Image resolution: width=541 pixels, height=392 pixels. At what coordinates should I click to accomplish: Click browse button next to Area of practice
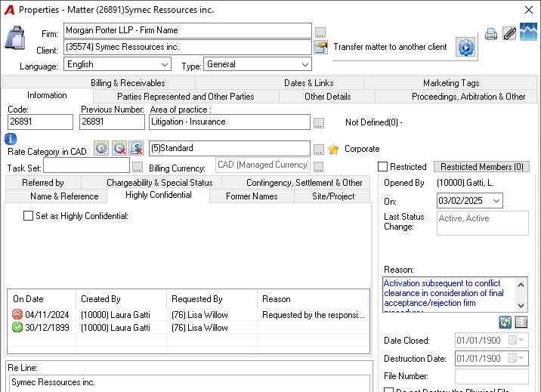(x=318, y=123)
